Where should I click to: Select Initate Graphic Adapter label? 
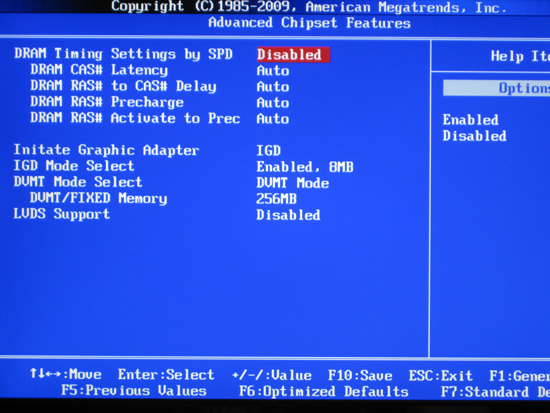pyautogui.click(x=106, y=150)
